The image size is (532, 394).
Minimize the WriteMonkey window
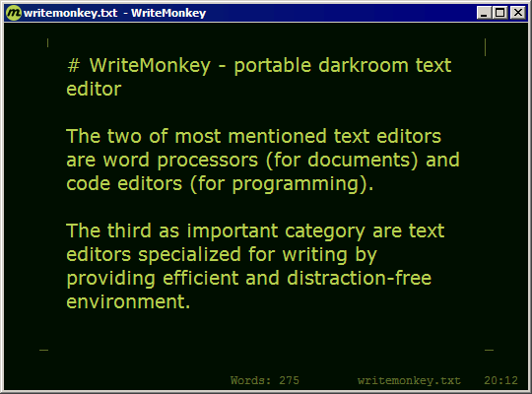tap(484, 13)
